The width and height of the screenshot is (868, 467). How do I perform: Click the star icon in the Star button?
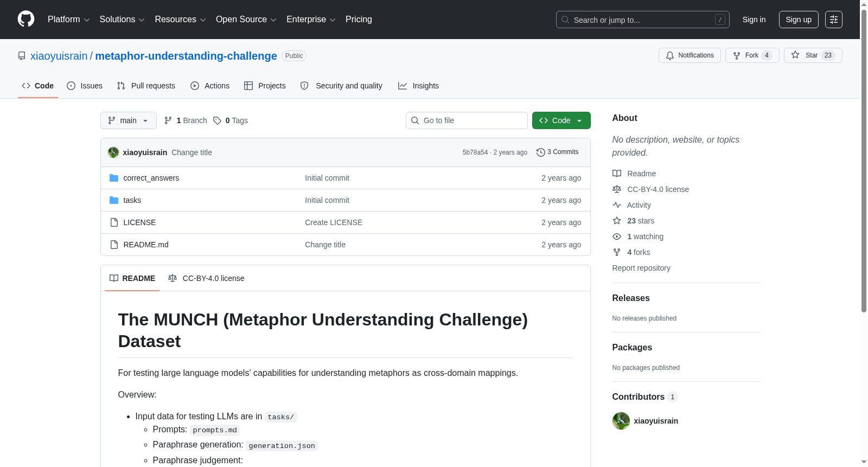tap(795, 55)
